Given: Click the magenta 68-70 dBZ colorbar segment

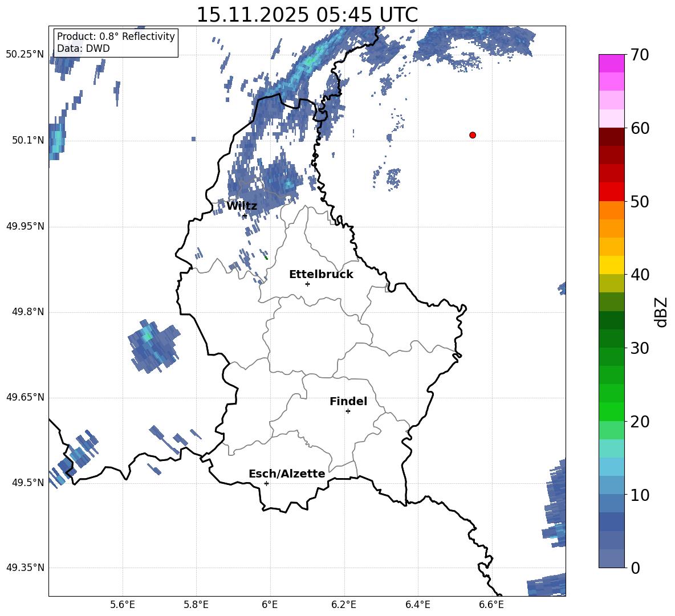Looking at the screenshot, I should [x=612, y=64].
